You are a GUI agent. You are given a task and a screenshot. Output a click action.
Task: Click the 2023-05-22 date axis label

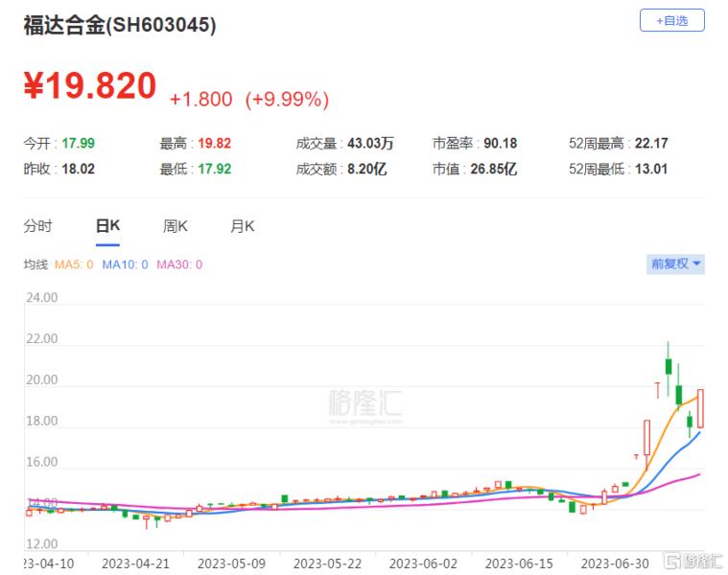click(327, 563)
